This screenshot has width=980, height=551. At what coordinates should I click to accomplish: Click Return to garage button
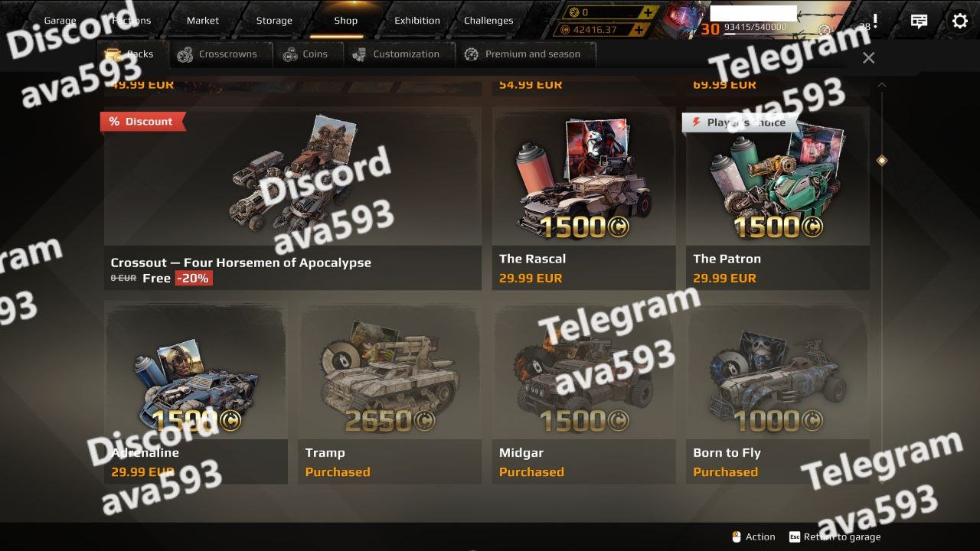[835, 537]
